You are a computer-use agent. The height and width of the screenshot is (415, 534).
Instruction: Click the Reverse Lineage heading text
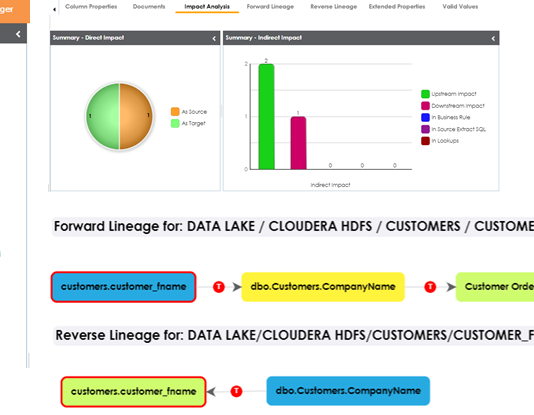pyautogui.click(x=295, y=335)
